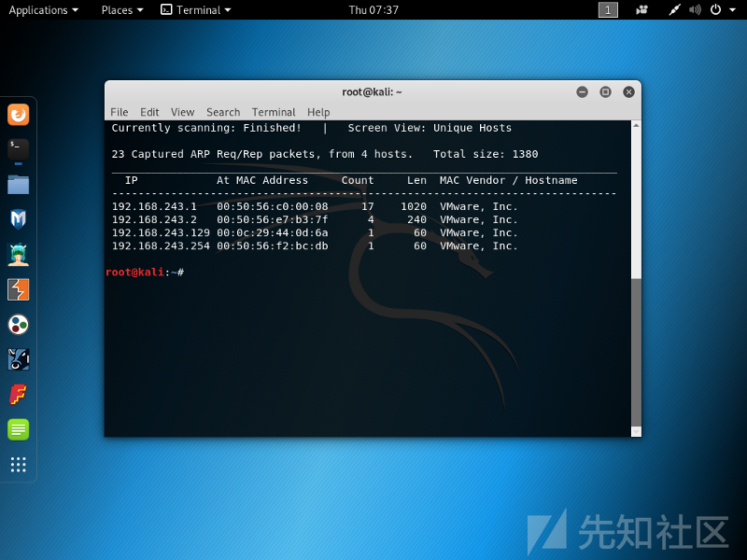Click the scrollbar down arrow
Screen dimensions: 747x560
(x=636, y=432)
